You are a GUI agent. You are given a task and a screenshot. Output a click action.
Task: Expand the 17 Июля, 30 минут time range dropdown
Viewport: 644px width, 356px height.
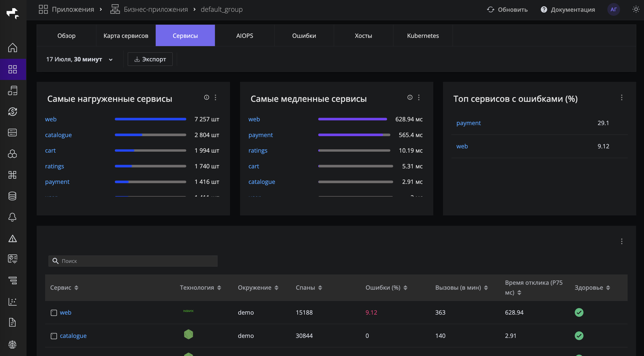(x=79, y=59)
